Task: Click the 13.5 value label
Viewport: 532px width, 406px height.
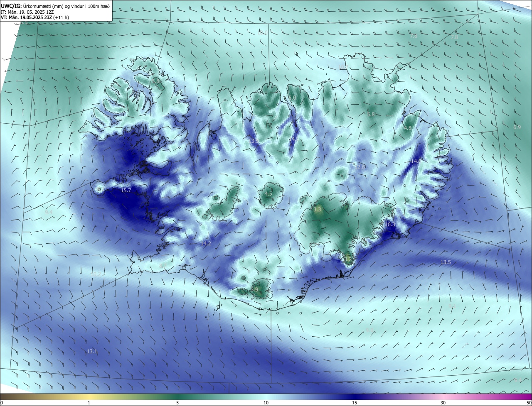Action: (x=446, y=262)
